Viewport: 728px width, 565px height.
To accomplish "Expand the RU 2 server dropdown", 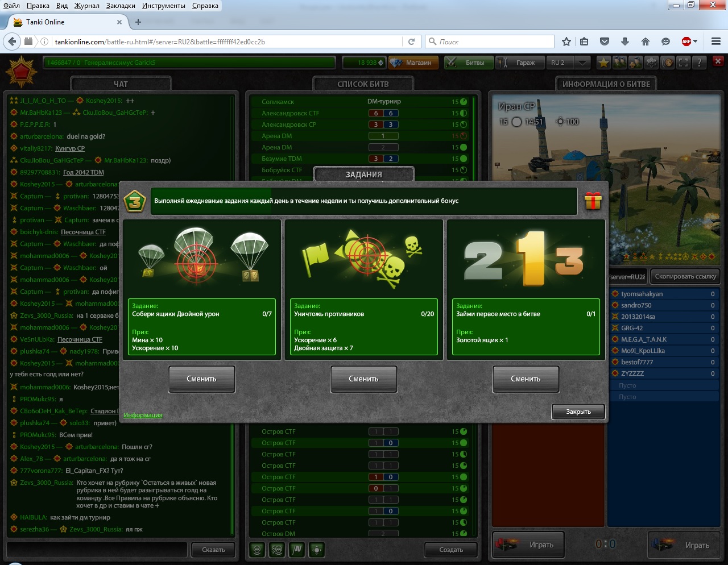I will pos(582,63).
